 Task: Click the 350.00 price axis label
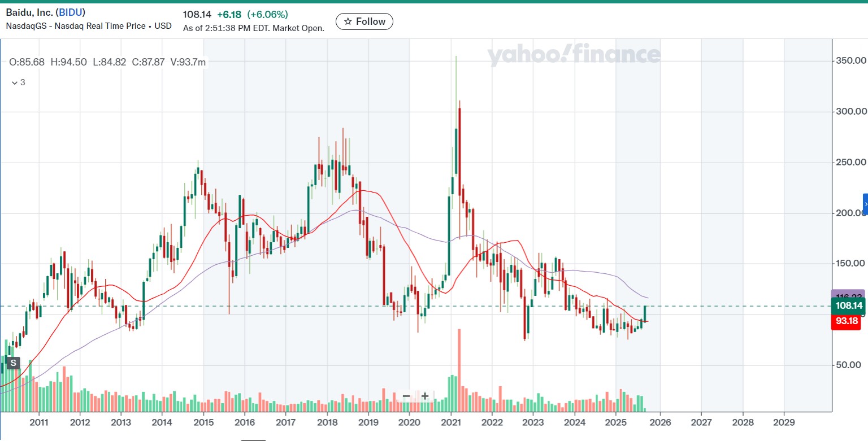coord(851,60)
